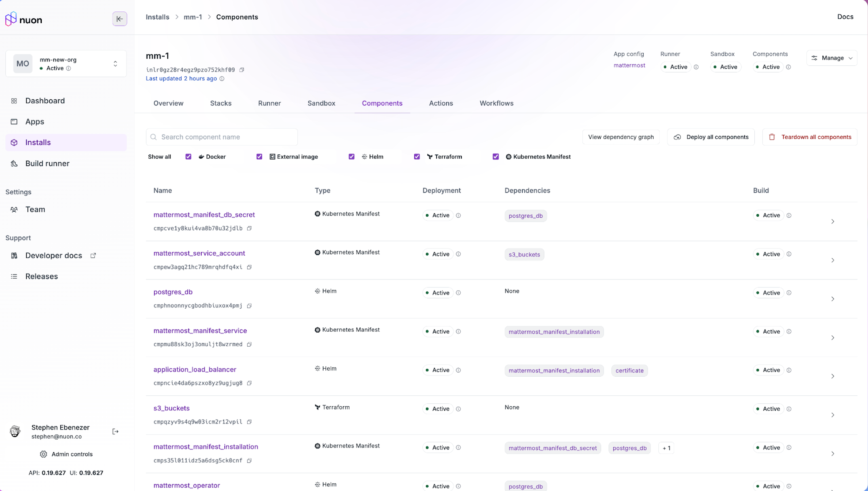
Task: Expand the mattermost_service_account row chevron
Action: pyautogui.click(x=833, y=260)
